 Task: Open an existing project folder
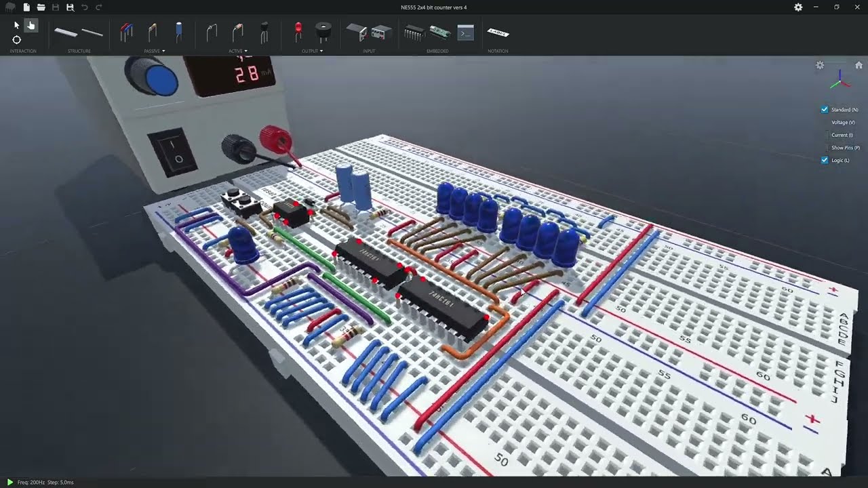41,7
